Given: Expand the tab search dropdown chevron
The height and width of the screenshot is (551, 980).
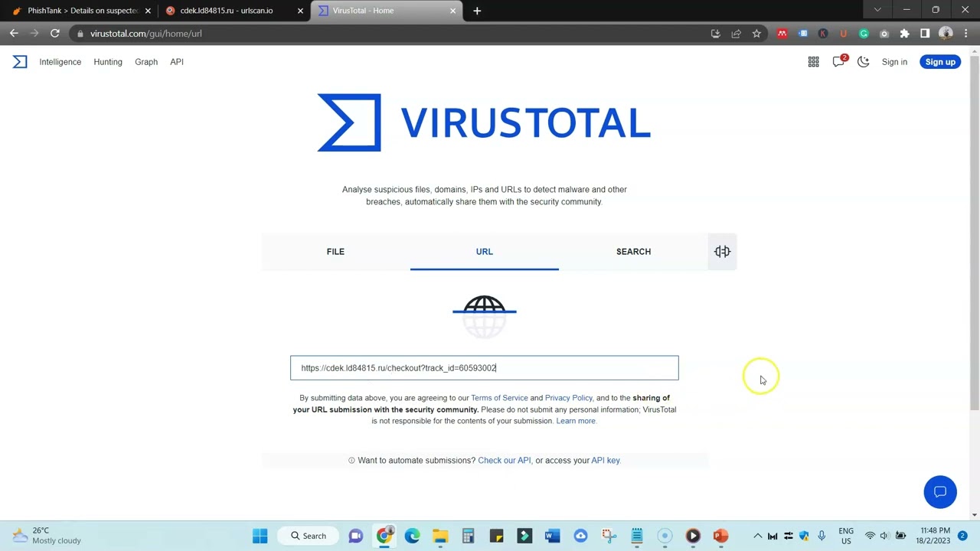Looking at the screenshot, I should tap(877, 10).
